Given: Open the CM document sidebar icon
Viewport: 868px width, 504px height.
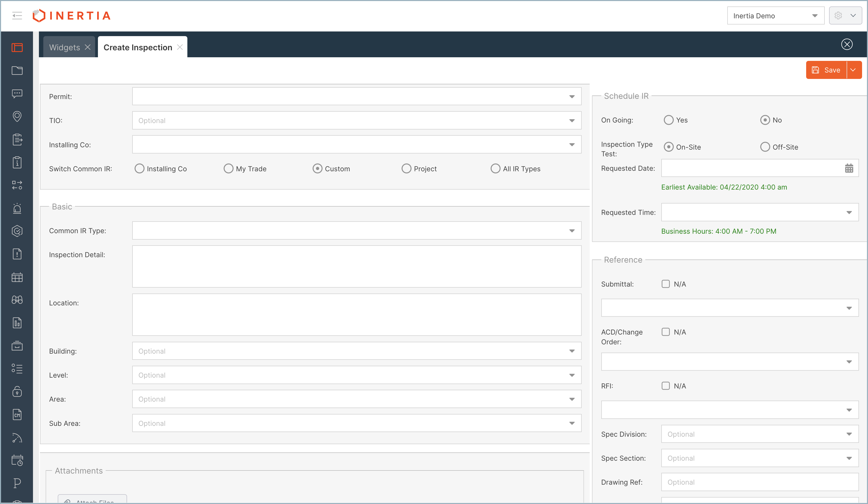Looking at the screenshot, I should [x=17, y=414].
